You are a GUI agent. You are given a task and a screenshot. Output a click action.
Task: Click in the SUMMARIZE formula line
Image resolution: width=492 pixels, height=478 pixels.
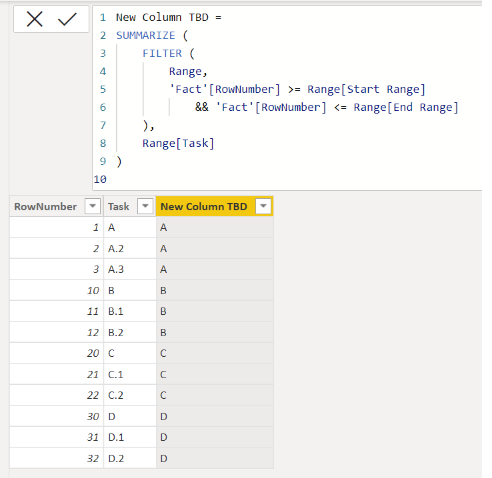[152, 35]
